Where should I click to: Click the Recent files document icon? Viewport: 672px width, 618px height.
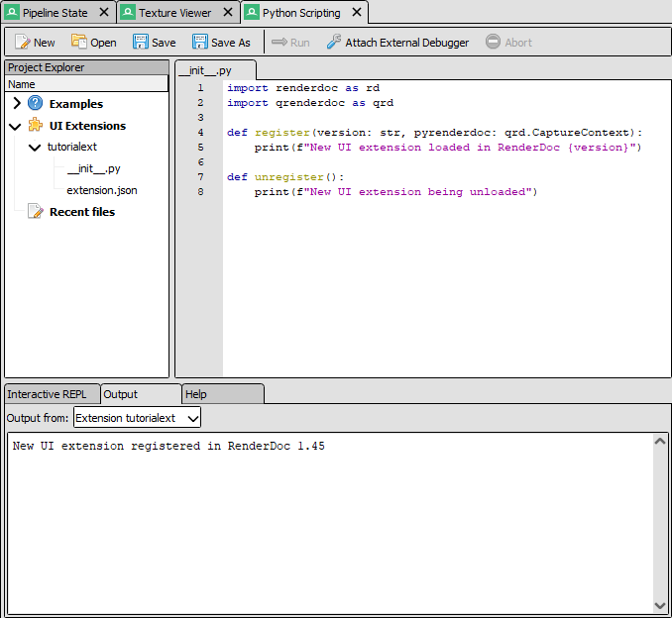click(36, 211)
